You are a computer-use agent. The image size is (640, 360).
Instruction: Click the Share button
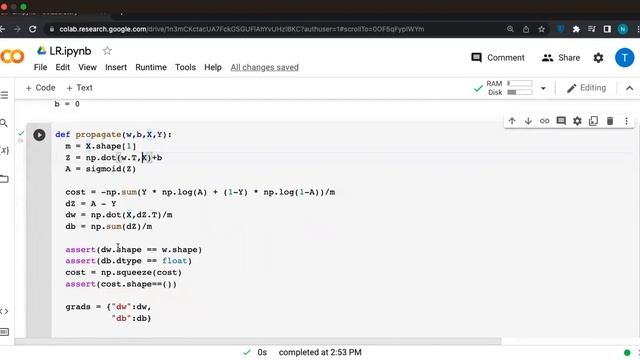click(x=561, y=58)
